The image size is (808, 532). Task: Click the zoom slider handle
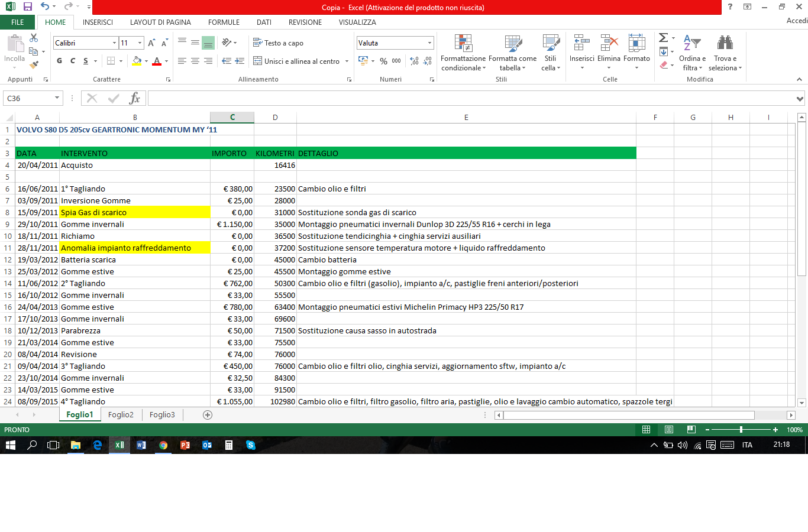(741, 430)
